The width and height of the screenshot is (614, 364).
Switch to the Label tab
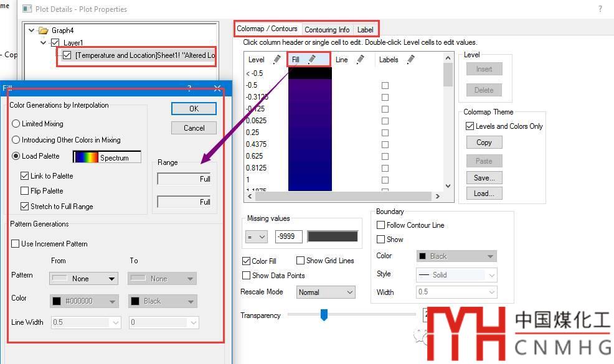(365, 29)
